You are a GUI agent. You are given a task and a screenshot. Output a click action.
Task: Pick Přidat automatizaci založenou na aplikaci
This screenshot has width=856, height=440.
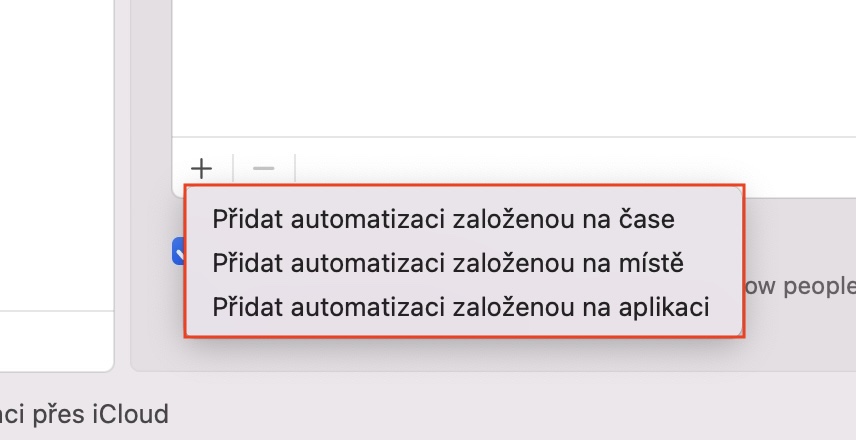pyautogui.click(x=461, y=306)
